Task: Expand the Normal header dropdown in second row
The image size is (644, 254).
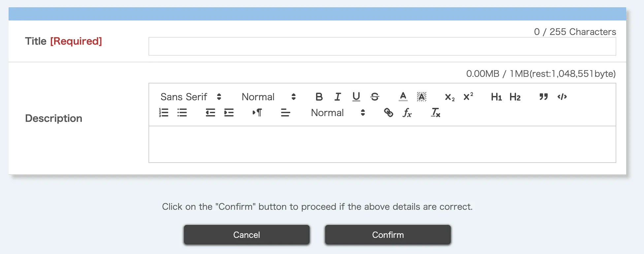Action: (x=338, y=113)
